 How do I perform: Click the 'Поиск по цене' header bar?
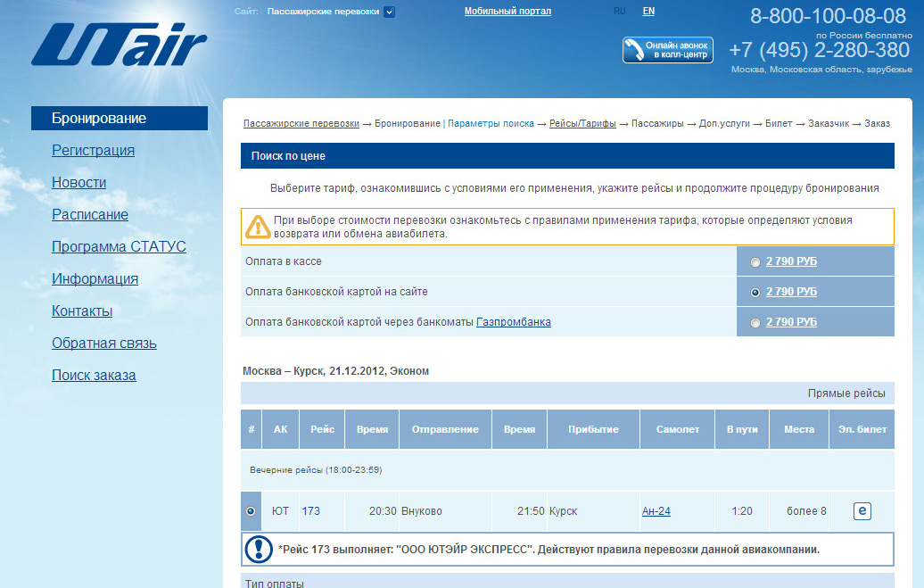(x=567, y=155)
